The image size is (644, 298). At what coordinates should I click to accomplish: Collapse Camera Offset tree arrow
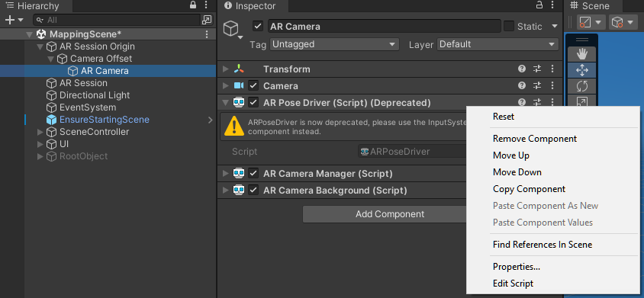(50, 59)
